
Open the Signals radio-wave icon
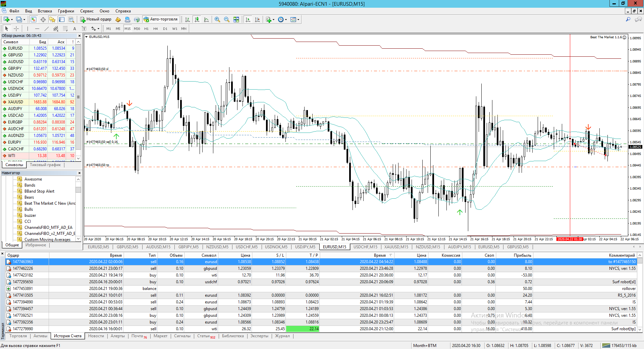137,19
